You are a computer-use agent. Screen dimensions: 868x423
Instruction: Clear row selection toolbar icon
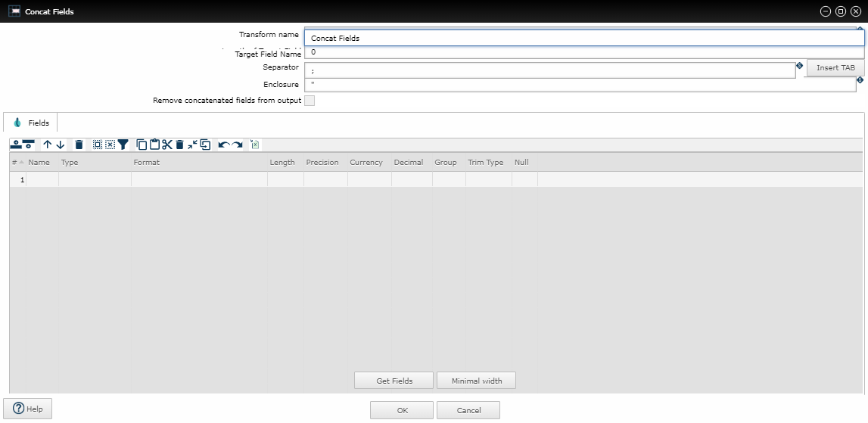110,145
